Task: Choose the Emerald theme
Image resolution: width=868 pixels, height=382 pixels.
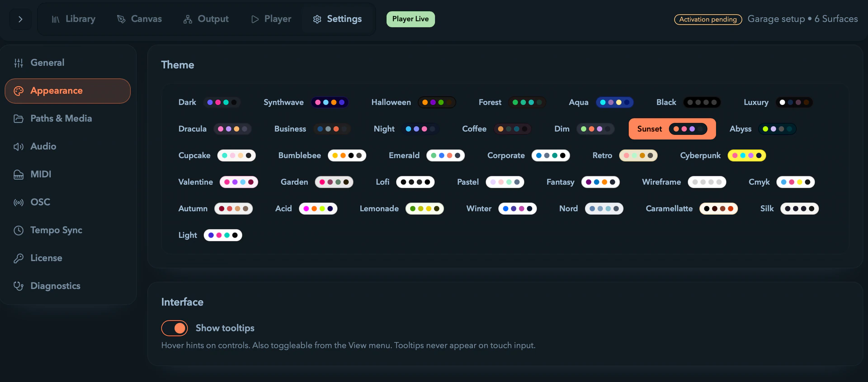Action: click(x=426, y=156)
